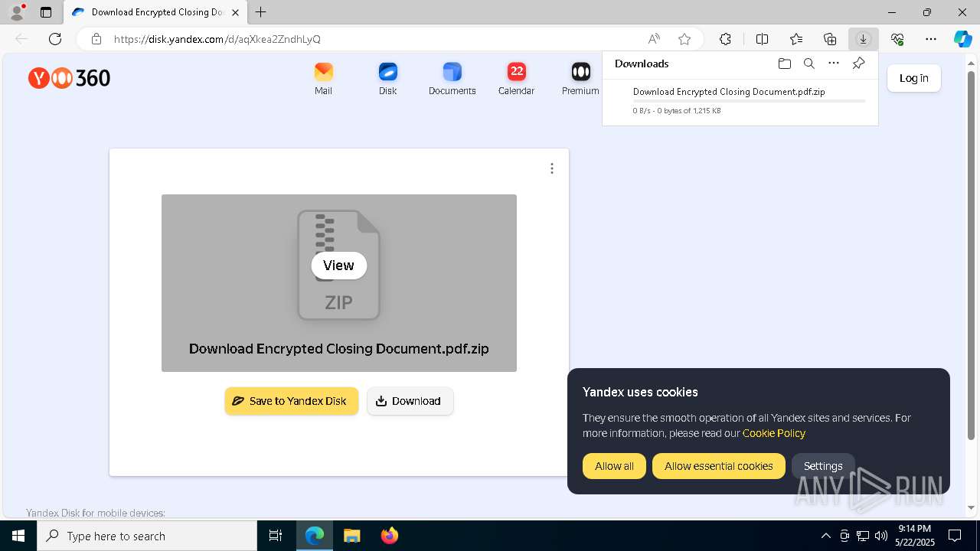Open the Windows Start menu
The height and width of the screenshot is (551, 980).
(18, 536)
